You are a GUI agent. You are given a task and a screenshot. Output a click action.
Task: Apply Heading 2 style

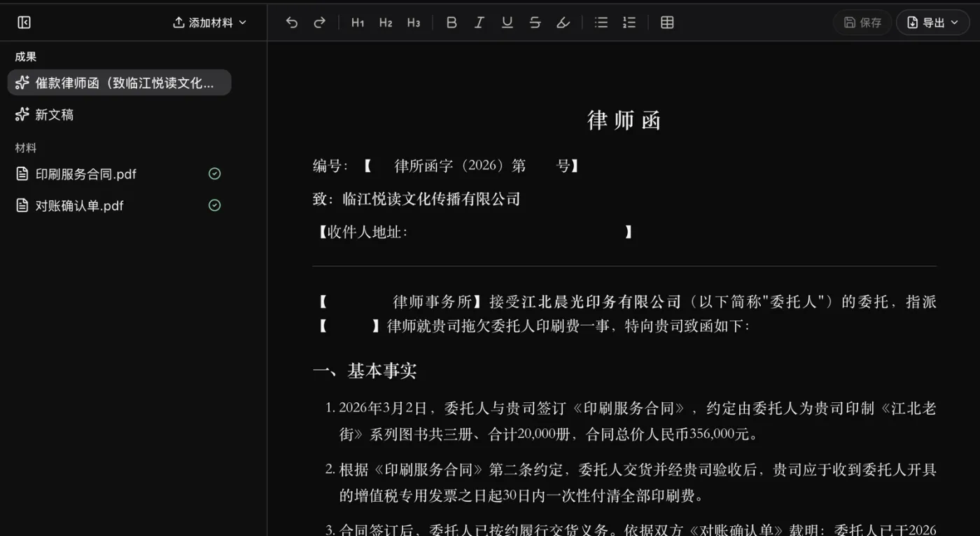pyautogui.click(x=386, y=22)
